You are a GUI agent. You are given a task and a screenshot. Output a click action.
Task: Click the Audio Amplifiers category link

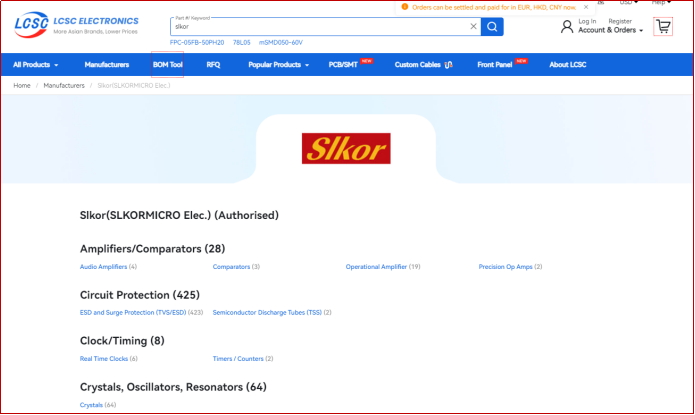(103, 267)
